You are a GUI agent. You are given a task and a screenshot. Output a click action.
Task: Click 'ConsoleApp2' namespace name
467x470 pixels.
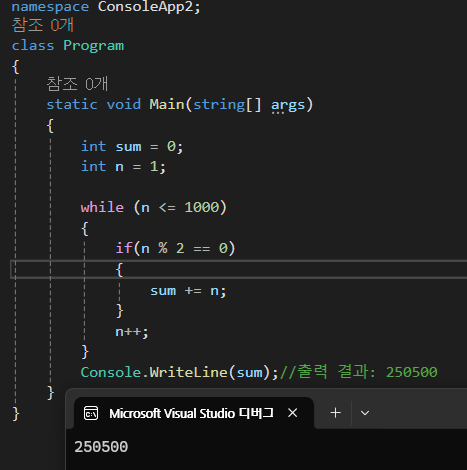146,6
